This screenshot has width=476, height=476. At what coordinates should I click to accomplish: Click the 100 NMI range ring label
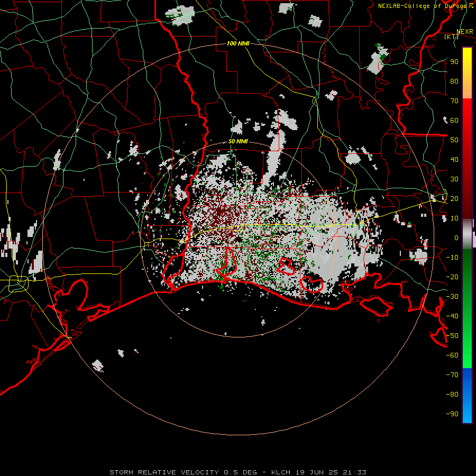(238, 43)
